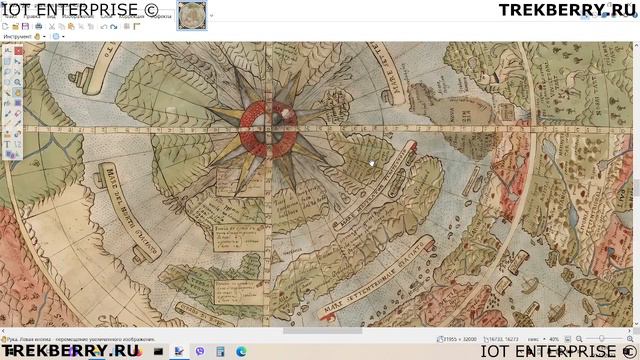Screen dimensions: 640x360
Task: Click the cursor coordinates readout in status bar
Action: coord(502,339)
